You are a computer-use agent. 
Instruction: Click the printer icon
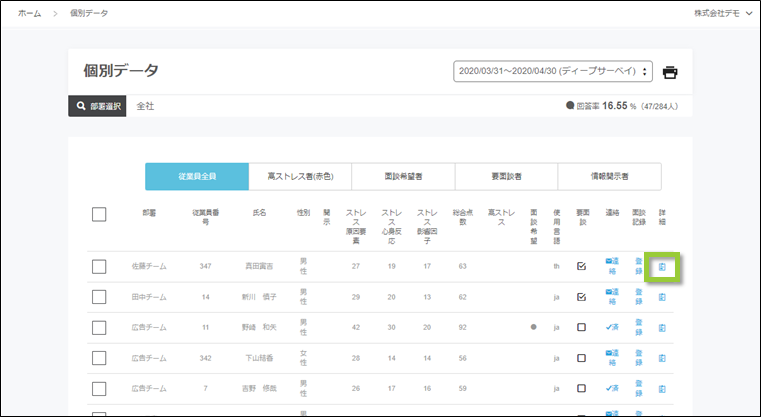[x=670, y=72]
